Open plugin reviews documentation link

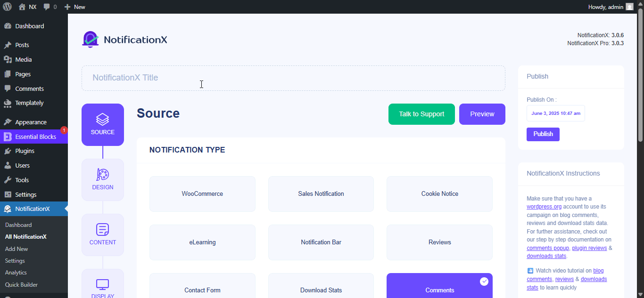[x=589, y=248]
